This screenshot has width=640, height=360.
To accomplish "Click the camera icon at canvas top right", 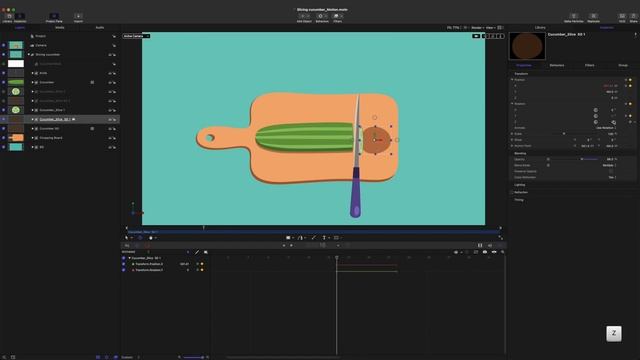I will [476, 36].
